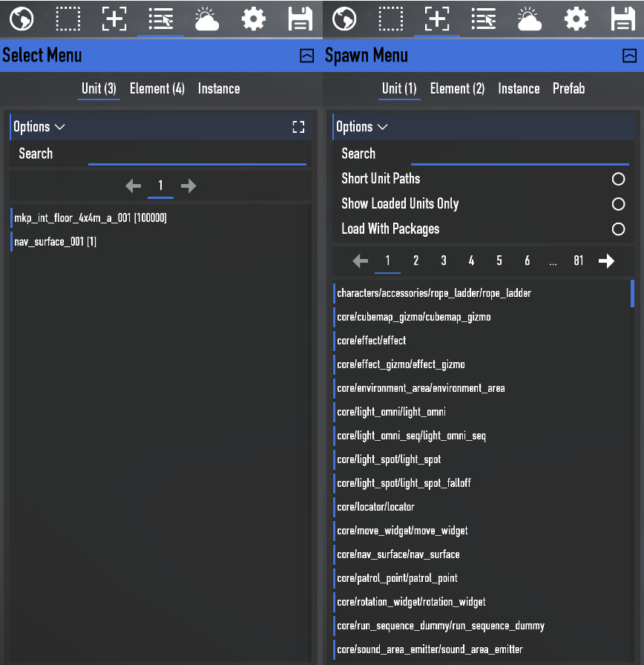
Task: Open Instance tab in Spawn Menu
Action: click(519, 88)
